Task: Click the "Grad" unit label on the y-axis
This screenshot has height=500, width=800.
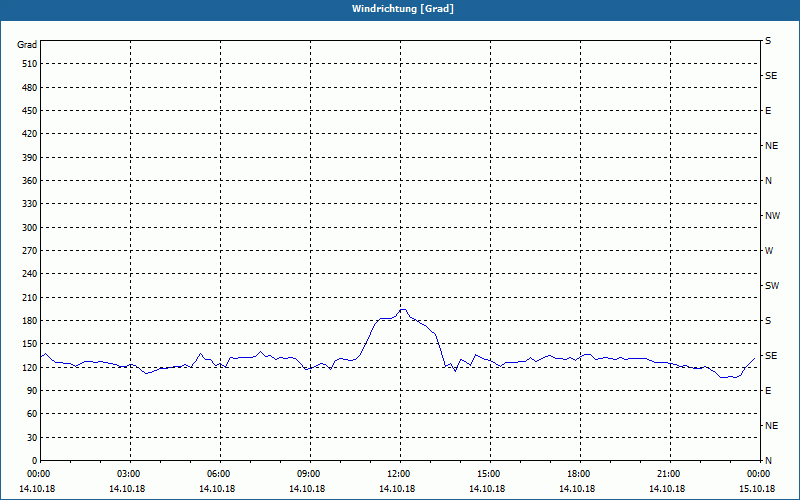Action: [x=27, y=45]
